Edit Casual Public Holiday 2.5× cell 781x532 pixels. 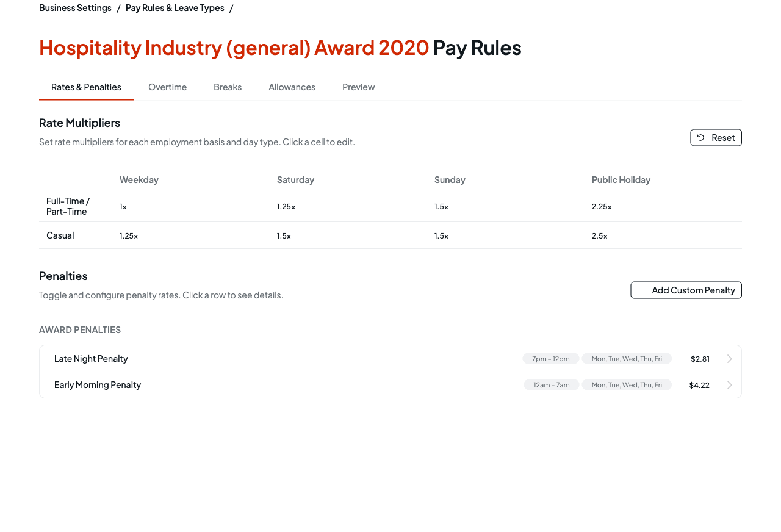point(663,235)
